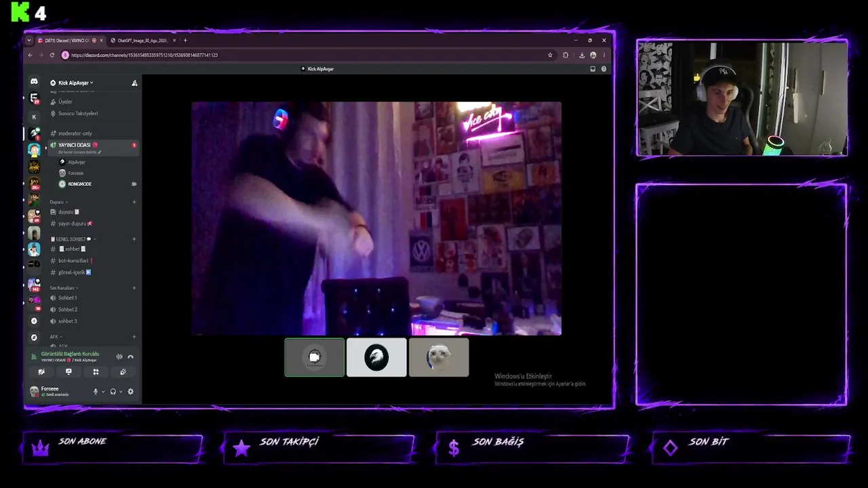
Task: Toggle headphone deafen
Action: click(x=113, y=391)
